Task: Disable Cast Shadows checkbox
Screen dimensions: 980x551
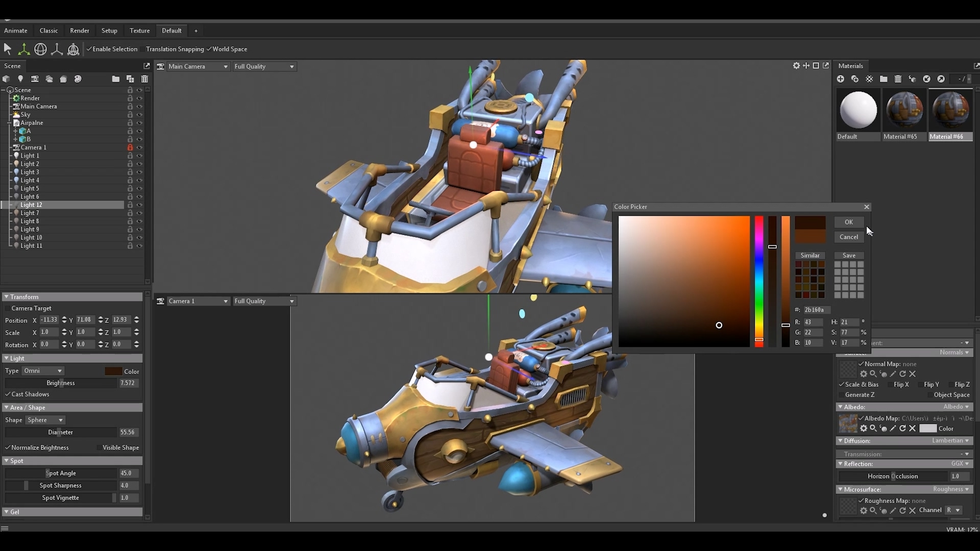Action: point(8,394)
